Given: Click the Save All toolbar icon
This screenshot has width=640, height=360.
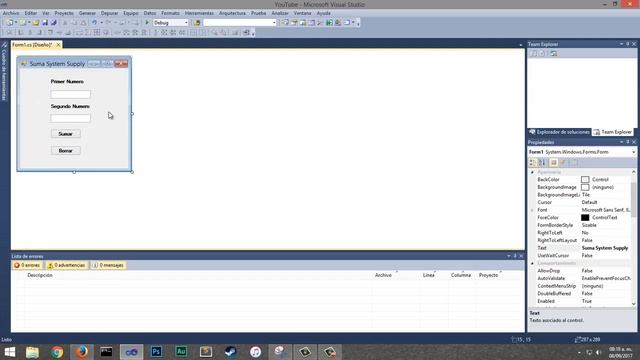Looking at the screenshot, I should pyautogui.click(x=53, y=23).
